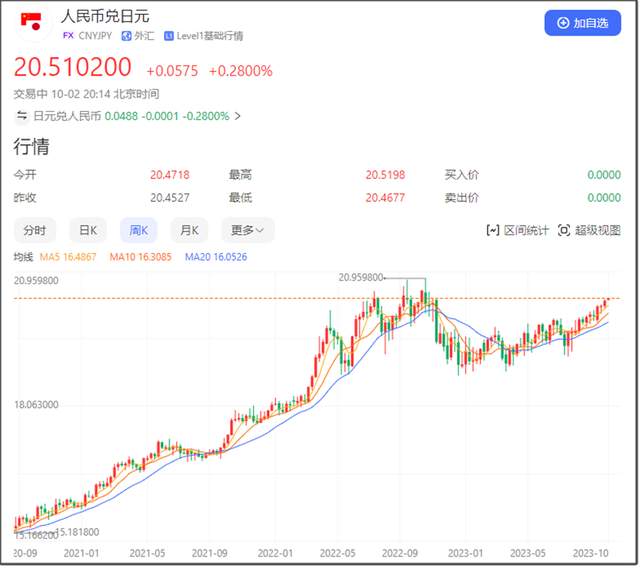
Task: Open the 更多 more periods dropdown
Action: pos(246,230)
